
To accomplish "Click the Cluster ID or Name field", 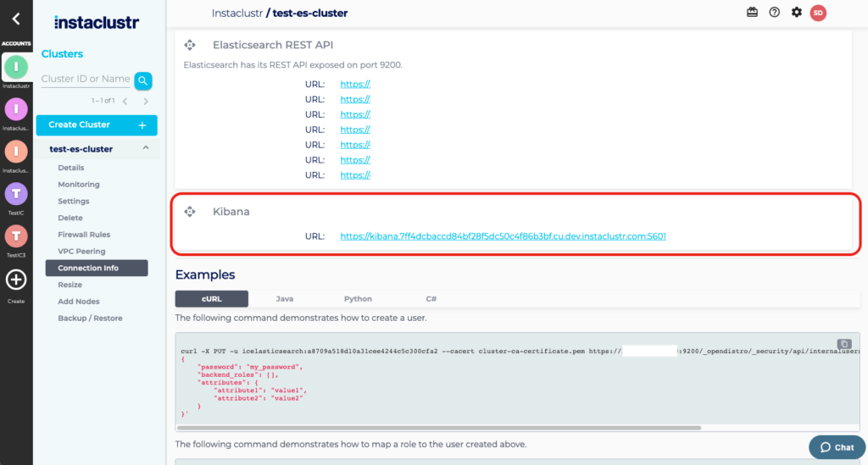I will [85, 80].
